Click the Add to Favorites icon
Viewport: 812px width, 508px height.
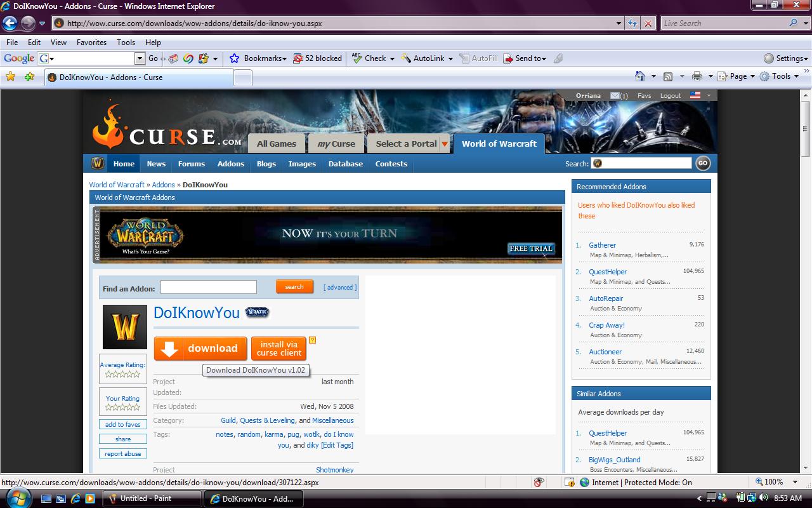(29, 77)
